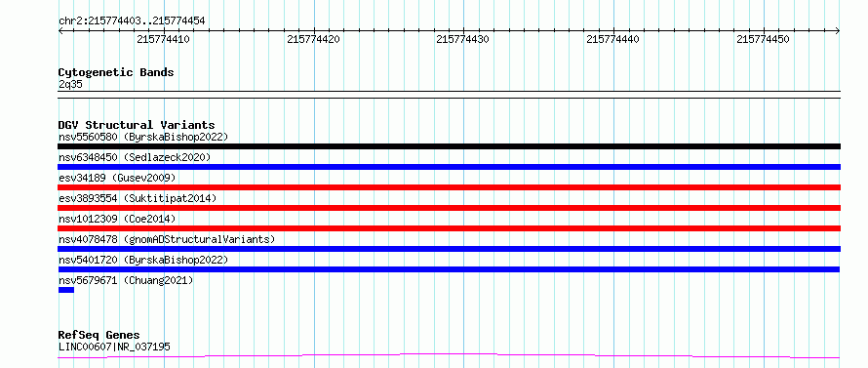Click ruler position 215774440
This screenshot has width=868, height=368.
click(613, 39)
